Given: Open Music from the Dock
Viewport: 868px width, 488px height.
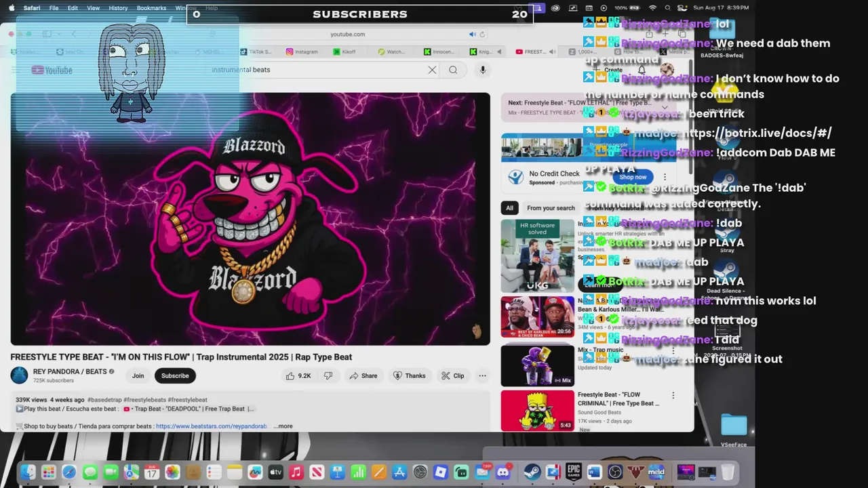Looking at the screenshot, I should coord(296,472).
